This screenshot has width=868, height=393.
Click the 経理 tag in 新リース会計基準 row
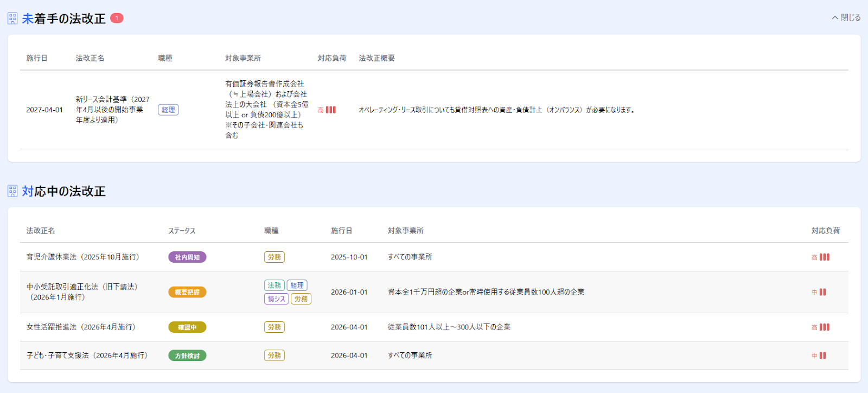coord(168,110)
